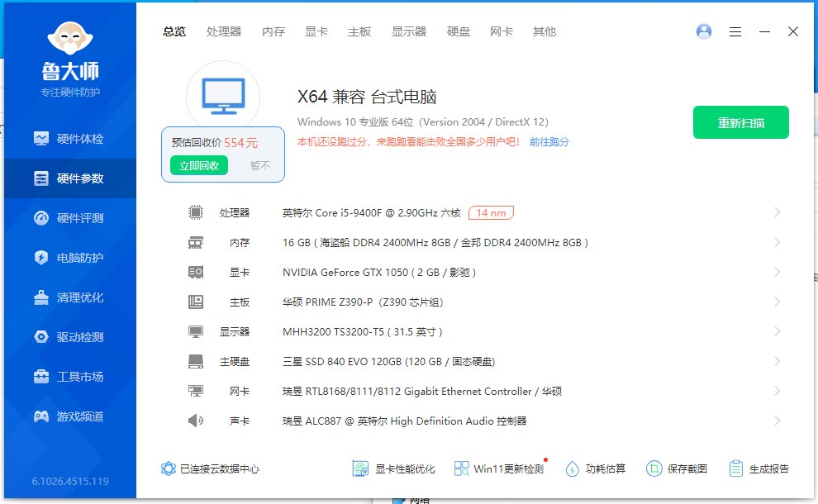The height and width of the screenshot is (504, 818).
Task: Open the hamburger main menu icon
Action: click(735, 31)
